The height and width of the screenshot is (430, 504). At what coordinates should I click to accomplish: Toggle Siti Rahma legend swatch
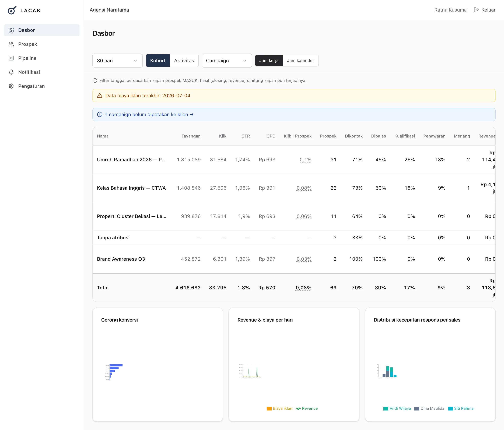tap(450, 409)
